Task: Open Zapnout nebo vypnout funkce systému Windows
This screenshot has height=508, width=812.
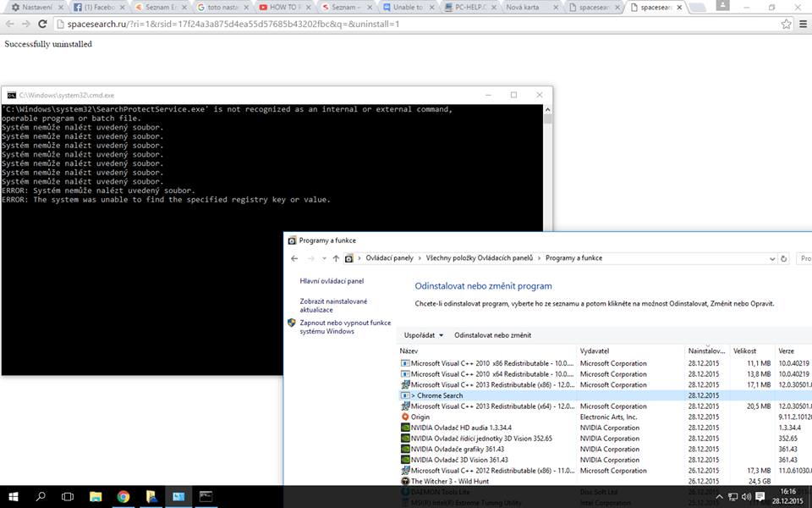Action: (345, 327)
